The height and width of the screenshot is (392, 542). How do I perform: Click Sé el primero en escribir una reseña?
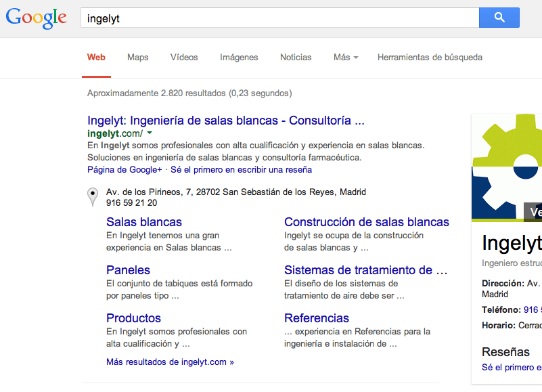(x=241, y=170)
